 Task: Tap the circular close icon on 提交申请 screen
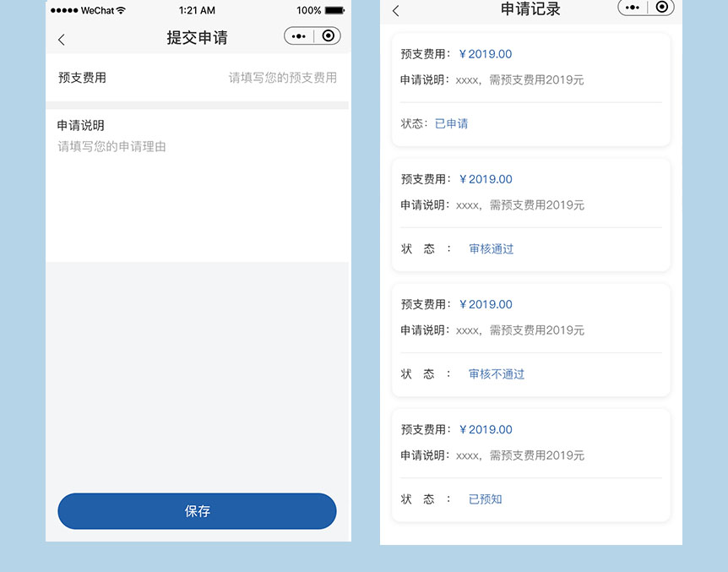328,35
